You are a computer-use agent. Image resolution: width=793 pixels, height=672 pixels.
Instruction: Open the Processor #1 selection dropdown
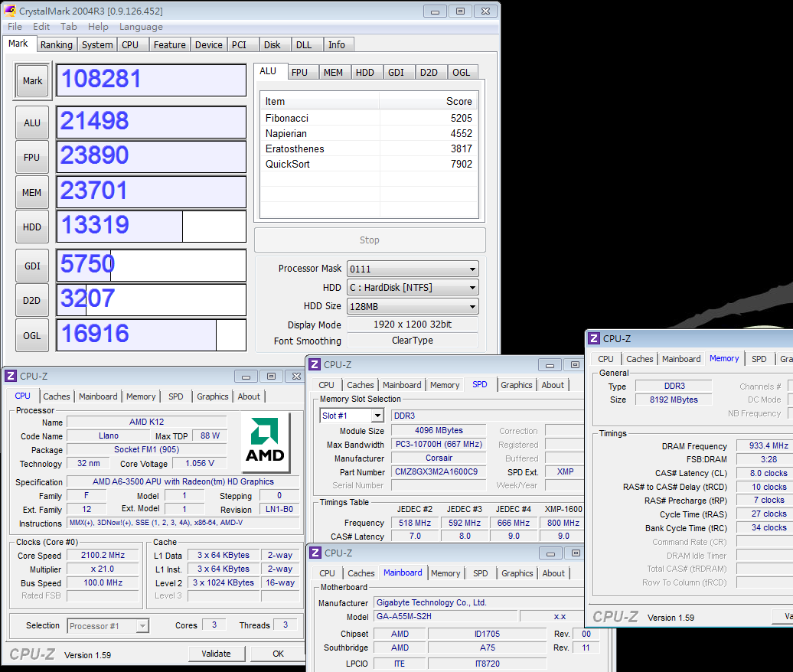pyautogui.click(x=108, y=626)
